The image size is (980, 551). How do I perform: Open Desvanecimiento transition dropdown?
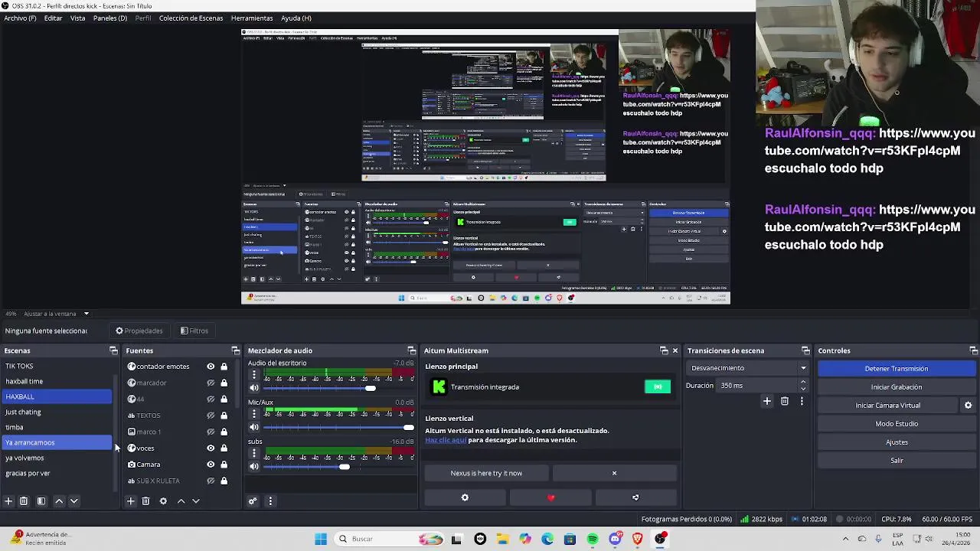pyautogui.click(x=748, y=368)
